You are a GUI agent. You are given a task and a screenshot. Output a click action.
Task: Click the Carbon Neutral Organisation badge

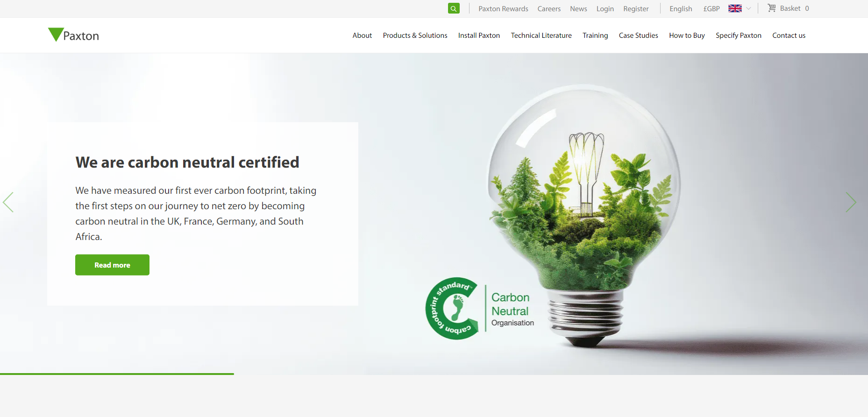coord(479,309)
